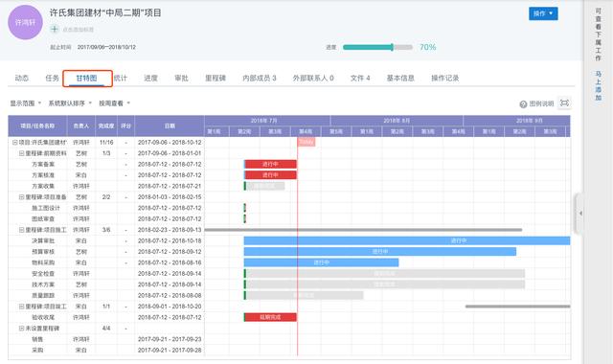Select the 安全检查 task name
The image size is (613, 364).
(43, 274)
